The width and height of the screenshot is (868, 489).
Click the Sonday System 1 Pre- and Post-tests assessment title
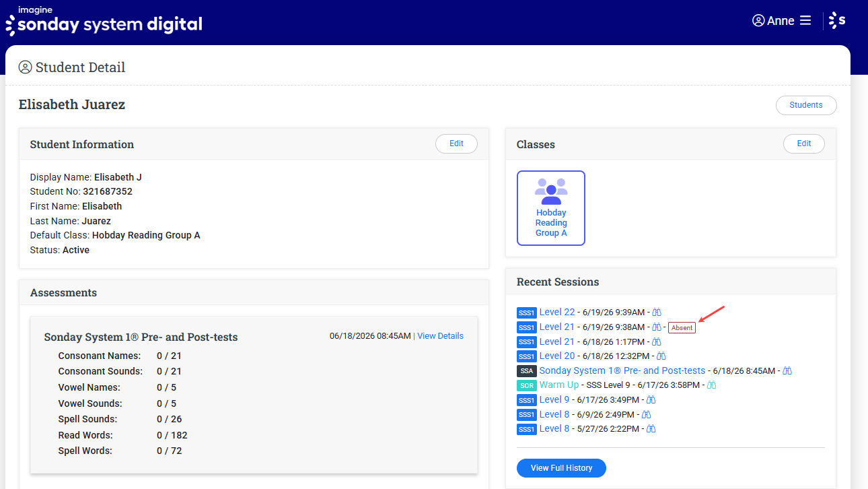[x=141, y=337]
